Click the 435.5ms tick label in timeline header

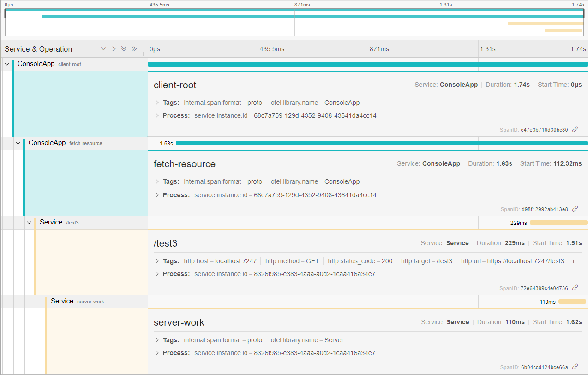click(271, 49)
